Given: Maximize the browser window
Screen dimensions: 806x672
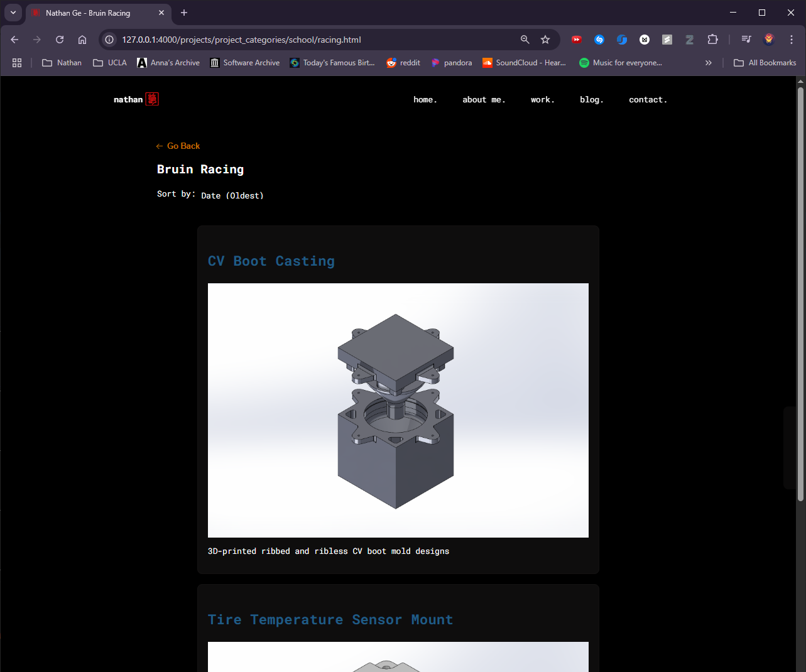Looking at the screenshot, I should [762, 13].
